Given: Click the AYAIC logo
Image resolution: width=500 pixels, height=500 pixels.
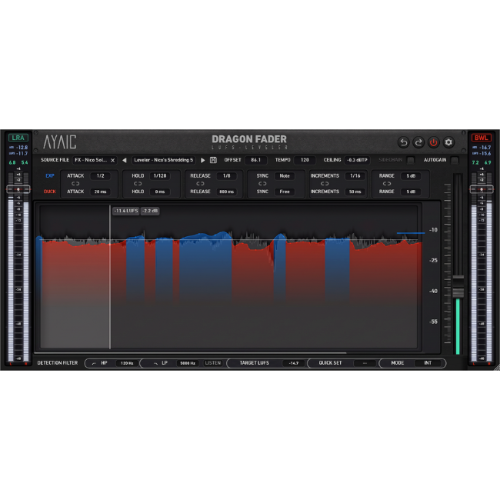Looking at the screenshot, I should tap(60, 142).
